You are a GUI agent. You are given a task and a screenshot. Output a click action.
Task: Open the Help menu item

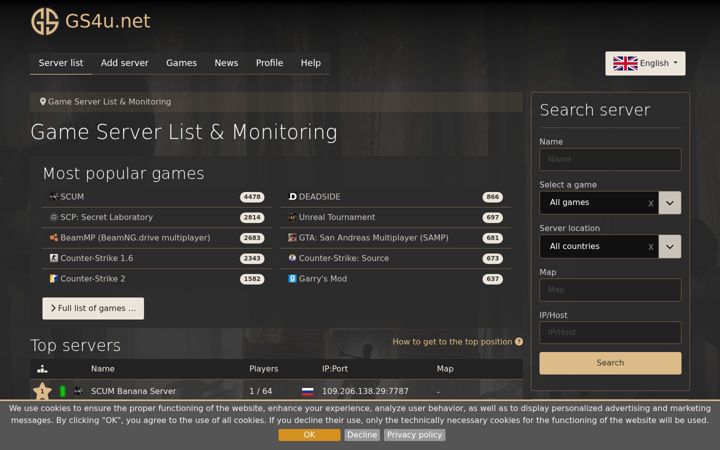[x=311, y=63]
